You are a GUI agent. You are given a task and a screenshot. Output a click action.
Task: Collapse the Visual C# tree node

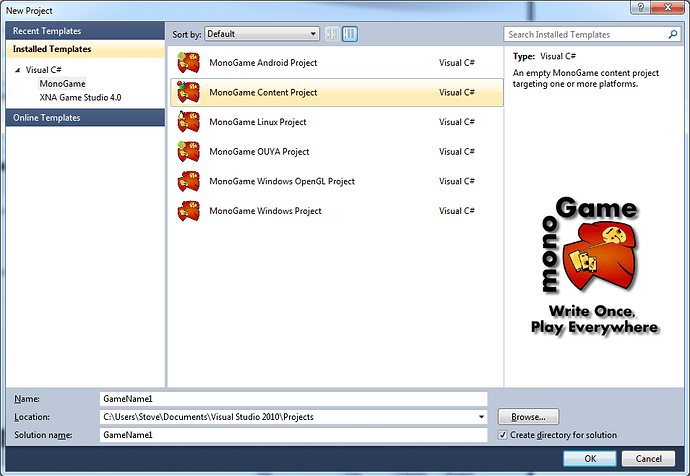[x=18, y=70]
